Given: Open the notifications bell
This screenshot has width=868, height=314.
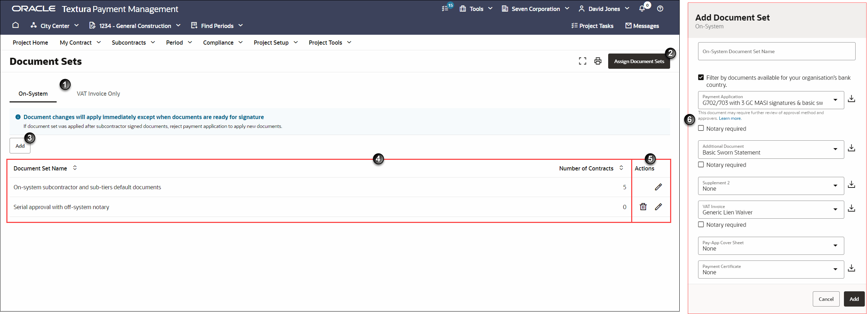Looking at the screenshot, I should click(x=642, y=9).
